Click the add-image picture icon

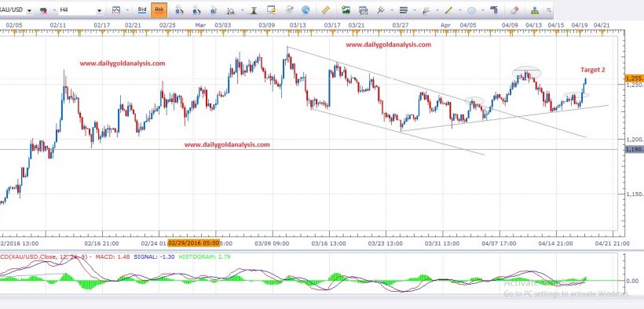(346, 10)
